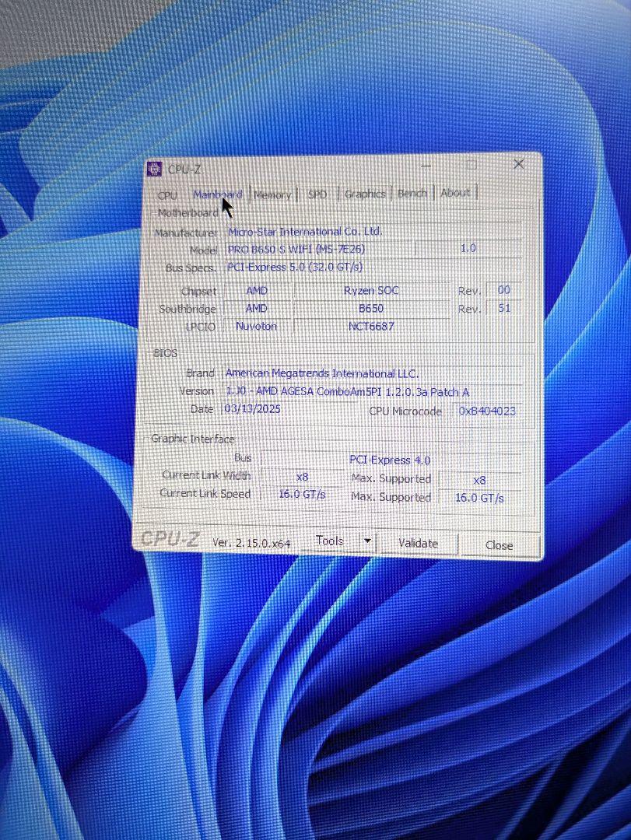This screenshot has width=631, height=840.
Task: Click the Current Link Width x8 value
Action: (302, 476)
